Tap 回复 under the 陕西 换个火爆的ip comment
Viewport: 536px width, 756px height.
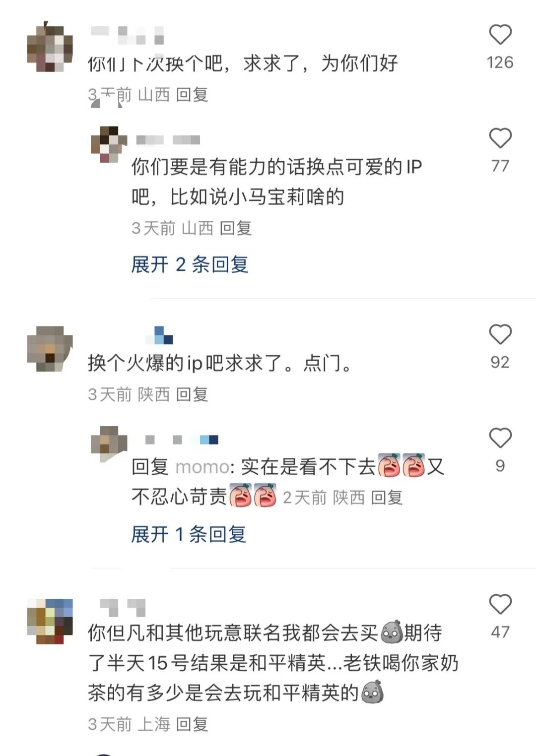point(192,394)
